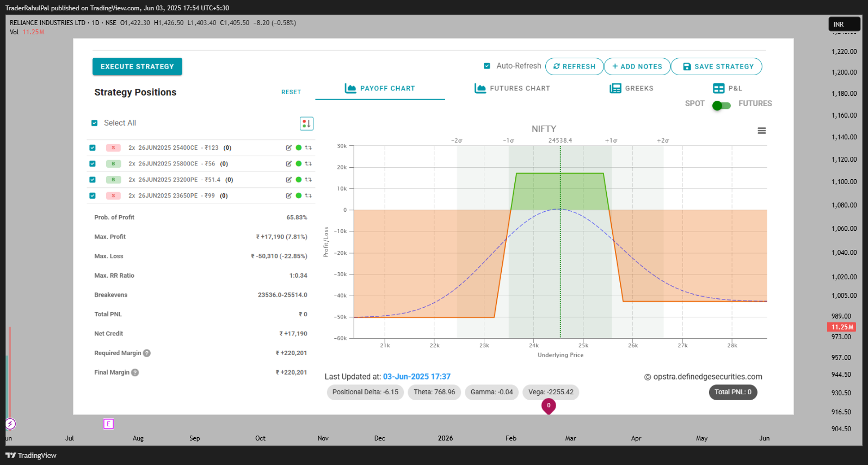
Task: Reverse the 23200PE leg with swap icon
Action: [x=309, y=180]
